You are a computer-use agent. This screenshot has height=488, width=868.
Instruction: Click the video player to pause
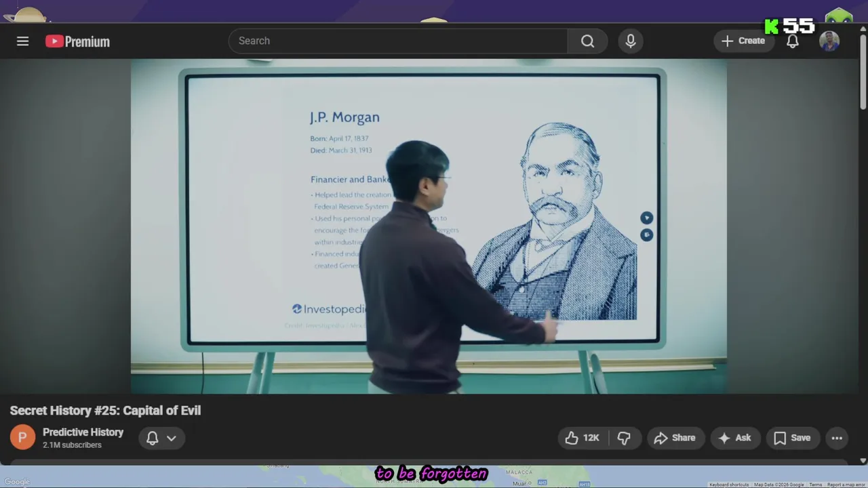tap(429, 226)
